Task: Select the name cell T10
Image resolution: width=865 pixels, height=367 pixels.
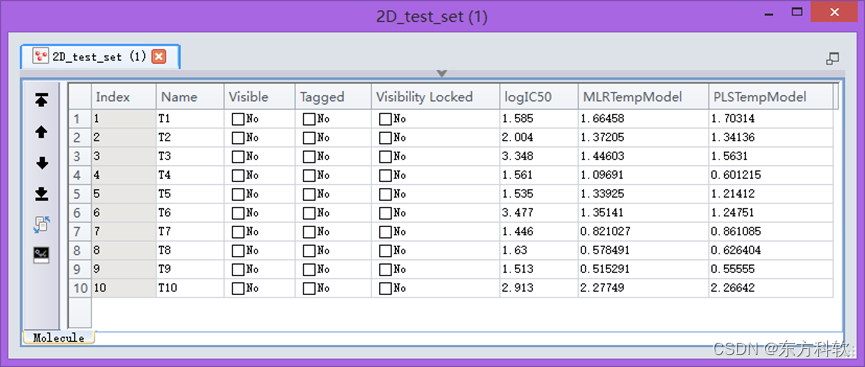Action: 190,288
